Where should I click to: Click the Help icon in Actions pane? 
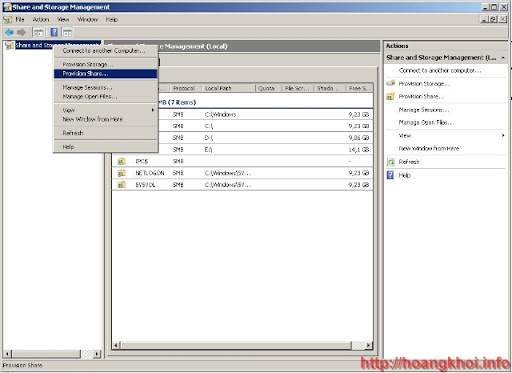390,175
